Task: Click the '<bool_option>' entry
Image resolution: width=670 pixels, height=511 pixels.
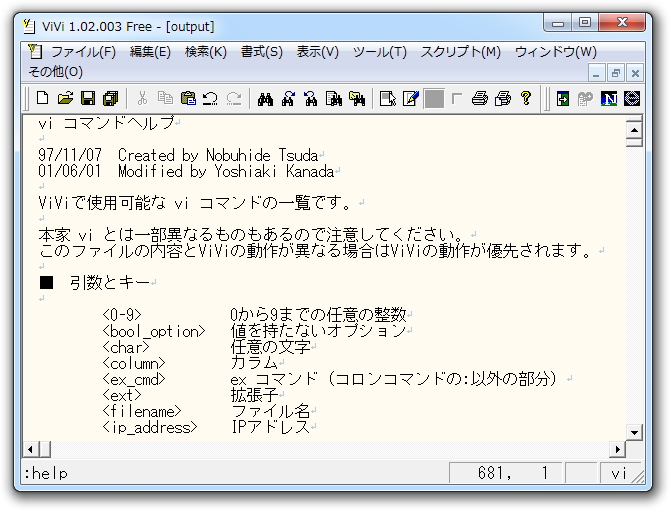Action: 153,331
